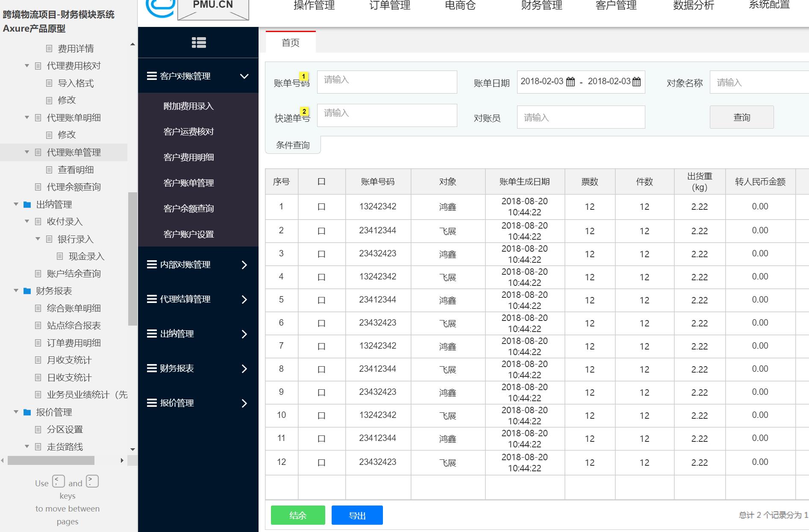809x532 pixels.
Task: Collapse 客户对账管理 with its down chevron
Action: click(244, 76)
